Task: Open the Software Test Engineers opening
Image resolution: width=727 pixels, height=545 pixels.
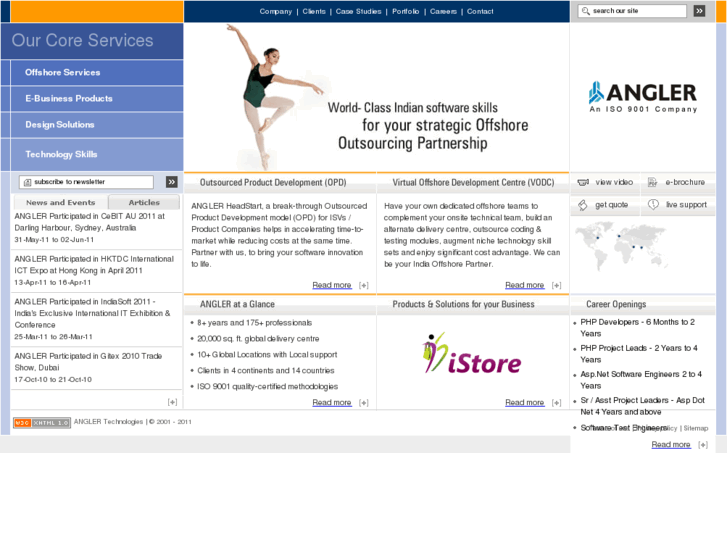Action: tap(624, 428)
